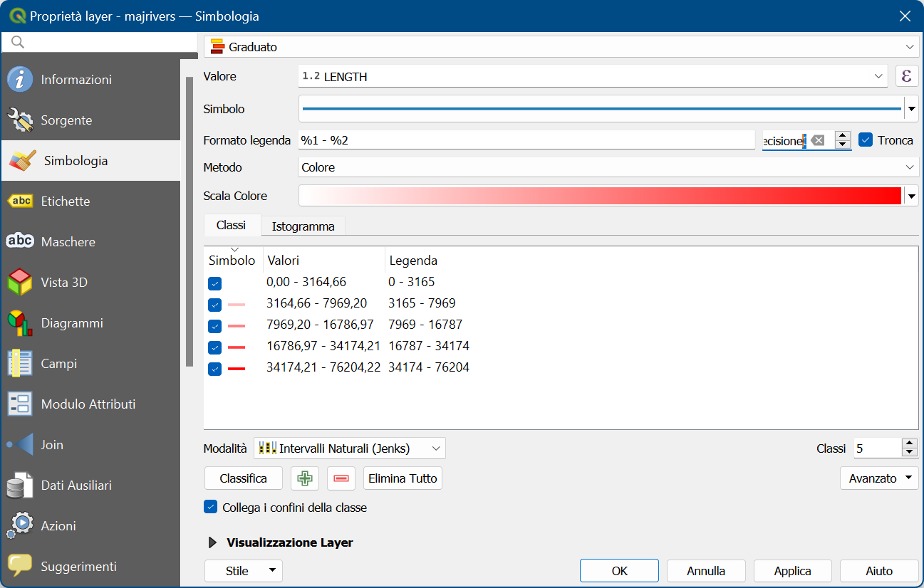The width and height of the screenshot is (924, 588).
Task: Click the Aiuto button
Action: pyautogui.click(x=879, y=571)
